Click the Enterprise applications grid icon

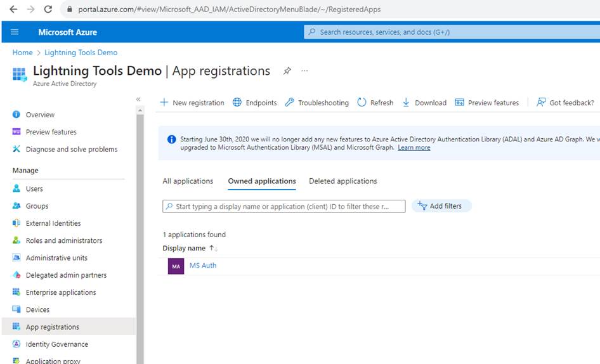pyautogui.click(x=16, y=292)
